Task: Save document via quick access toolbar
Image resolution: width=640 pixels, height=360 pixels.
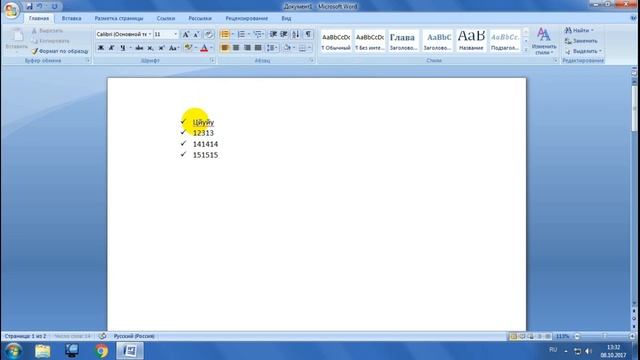Action: coord(29,7)
